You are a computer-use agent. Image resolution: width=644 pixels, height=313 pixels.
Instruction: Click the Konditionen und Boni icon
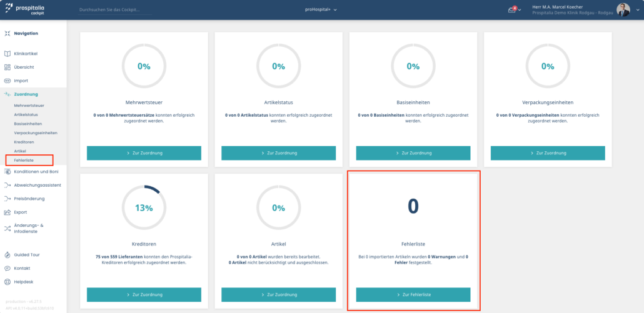click(7, 171)
